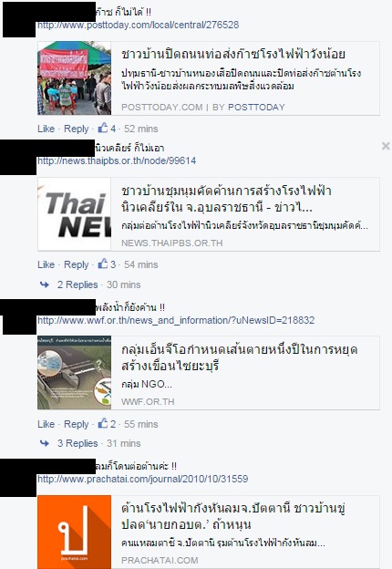Click the reply arrow icon beside 3 Replies
Image resolution: width=392 pixels, height=569 pixels.
coord(45,443)
